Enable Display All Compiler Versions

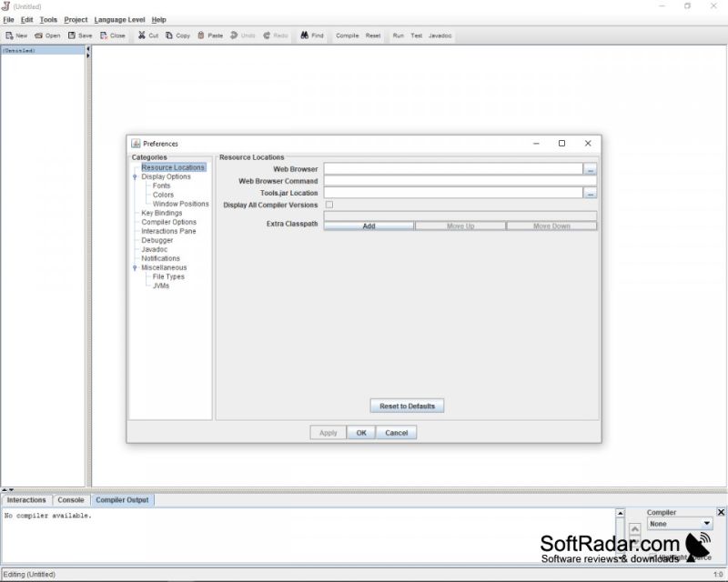point(329,205)
